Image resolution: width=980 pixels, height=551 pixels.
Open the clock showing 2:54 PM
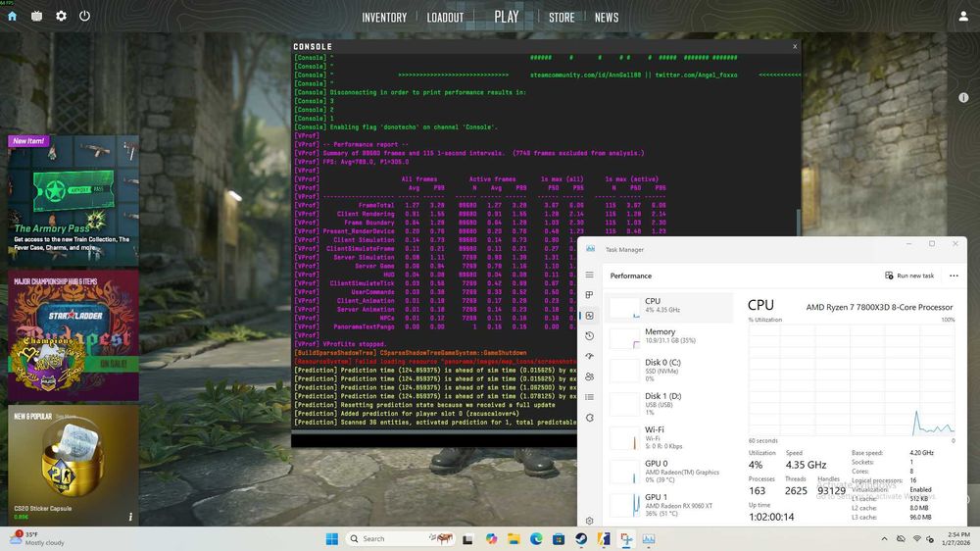[958, 538]
